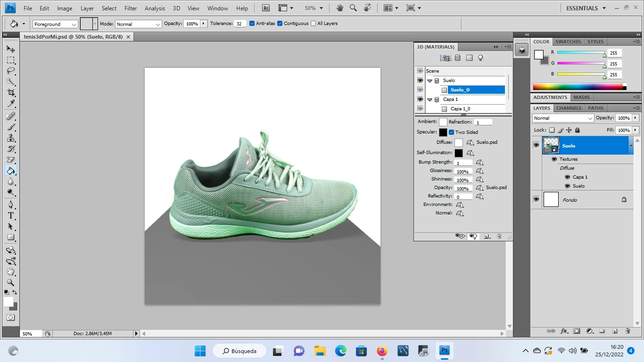The width and height of the screenshot is (644, 362).
Task: Open Diffuse texture map menu icon
Action: tap(470, 142)
